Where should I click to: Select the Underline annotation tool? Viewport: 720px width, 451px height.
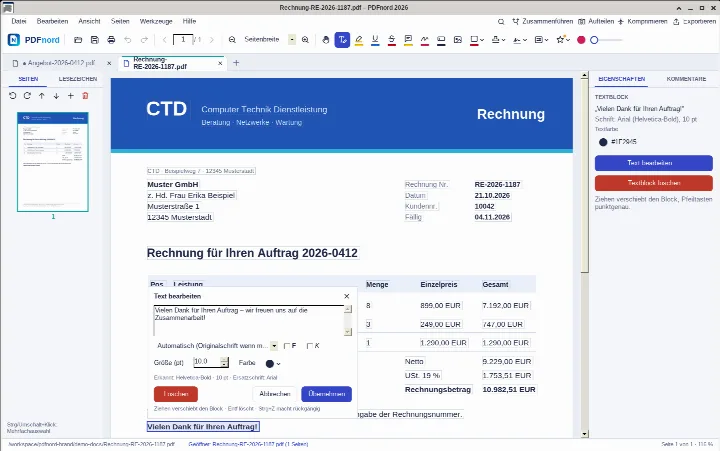(x=375, y=40)
